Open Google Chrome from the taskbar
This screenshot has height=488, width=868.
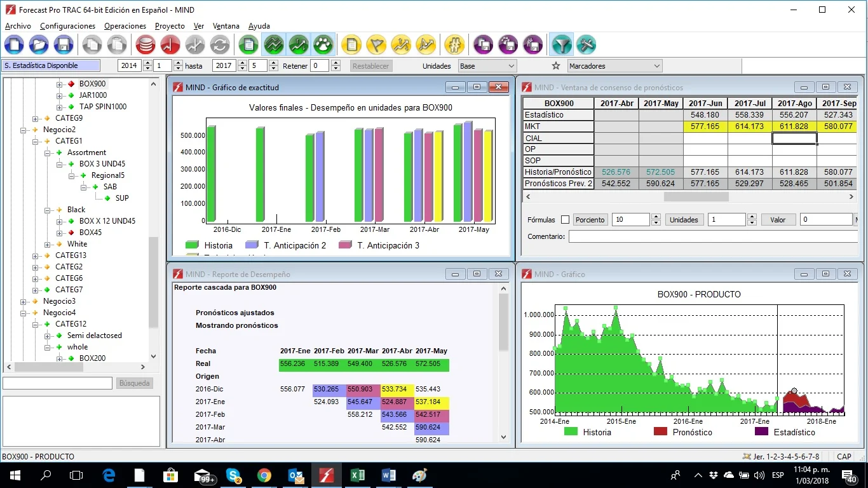click(264, 475)
